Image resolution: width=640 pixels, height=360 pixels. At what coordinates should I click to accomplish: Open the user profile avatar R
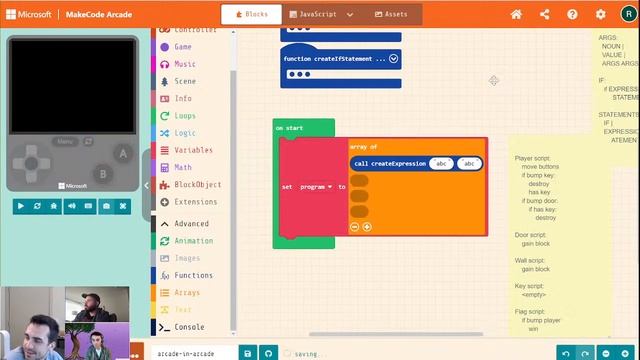coord(629,14)
